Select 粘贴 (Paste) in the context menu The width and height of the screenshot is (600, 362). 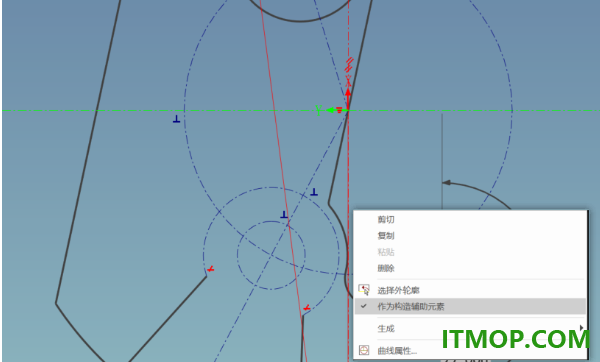pyautogui.click(x=386, y=252)
